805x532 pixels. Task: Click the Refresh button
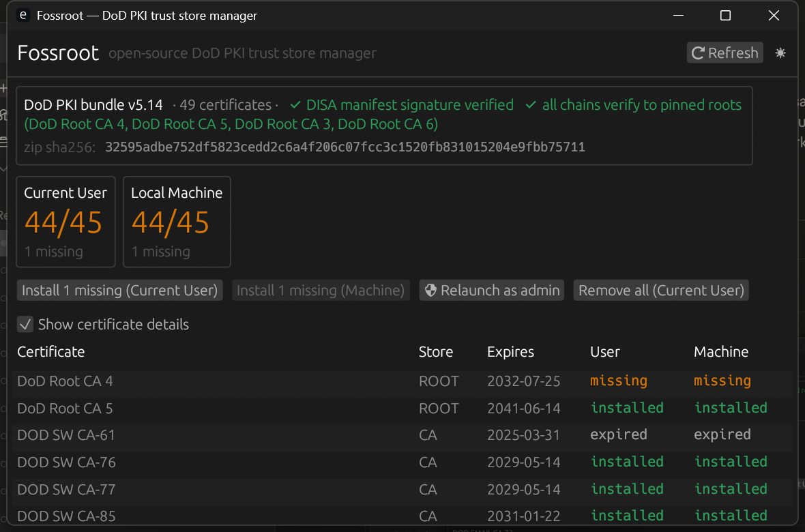724,53
